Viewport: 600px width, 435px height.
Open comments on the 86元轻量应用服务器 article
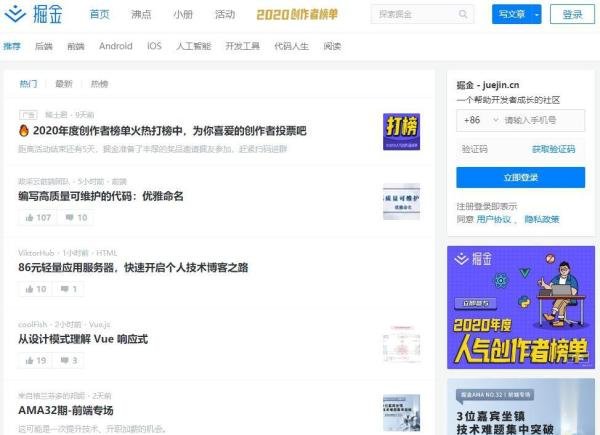[69, 289]
